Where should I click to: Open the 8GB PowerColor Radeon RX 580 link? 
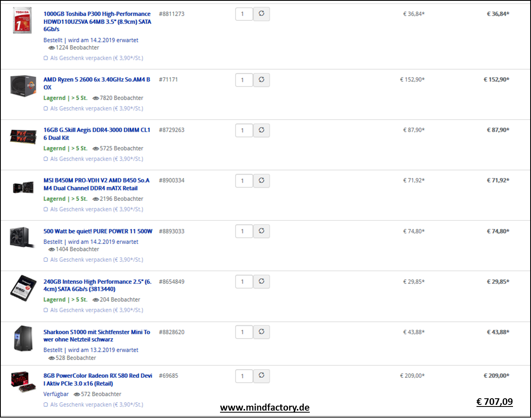(x=98, y=380)
